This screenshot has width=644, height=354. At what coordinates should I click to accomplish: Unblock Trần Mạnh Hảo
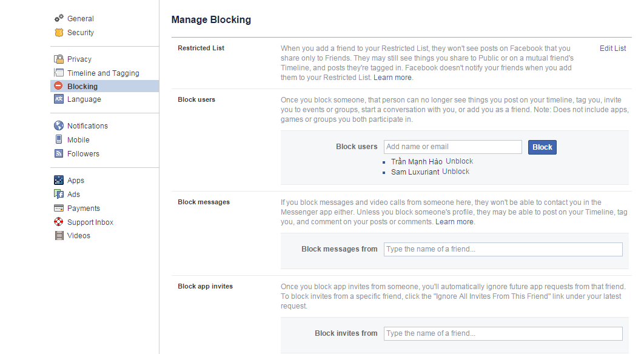(x=459, y=161)
